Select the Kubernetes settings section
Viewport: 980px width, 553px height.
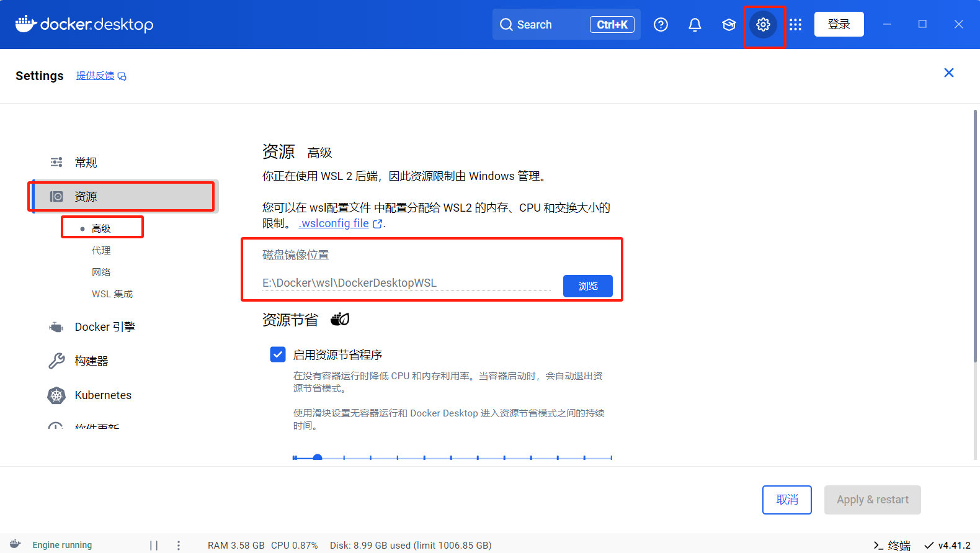[123, 395]
